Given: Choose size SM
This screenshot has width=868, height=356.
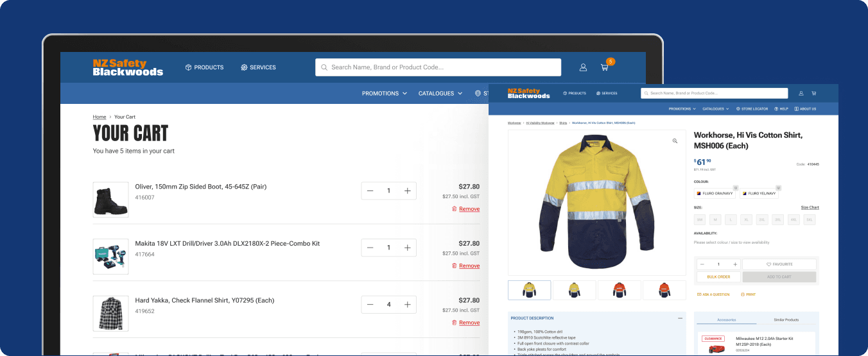Looking at the screenshot, I should 700,219.
